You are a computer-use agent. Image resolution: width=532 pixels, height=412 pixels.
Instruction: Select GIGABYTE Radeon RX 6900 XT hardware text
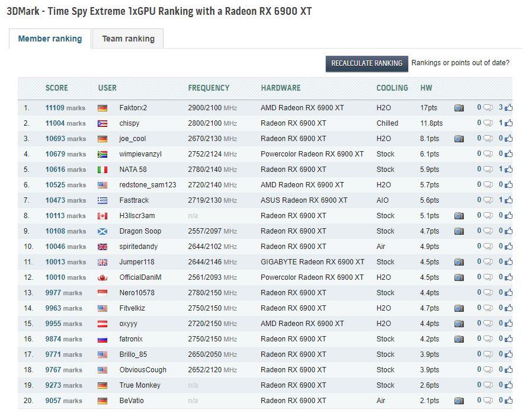[312, 262]
